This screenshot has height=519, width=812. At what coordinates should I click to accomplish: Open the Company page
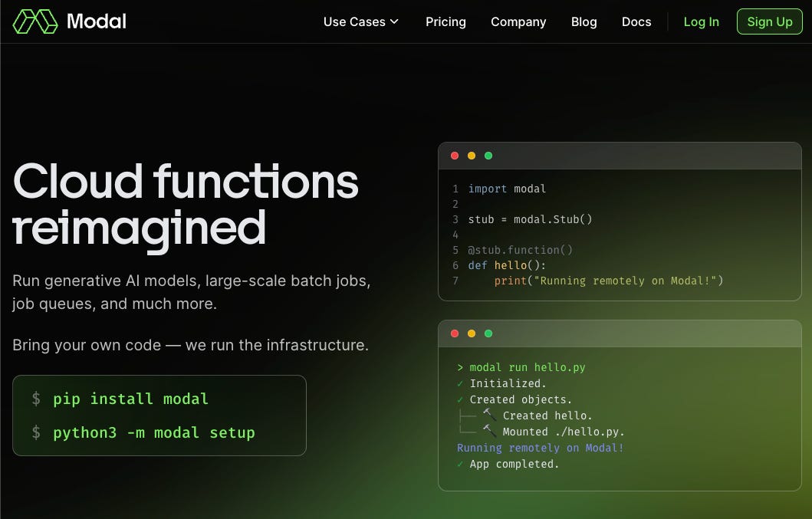(x=518, y=21)
